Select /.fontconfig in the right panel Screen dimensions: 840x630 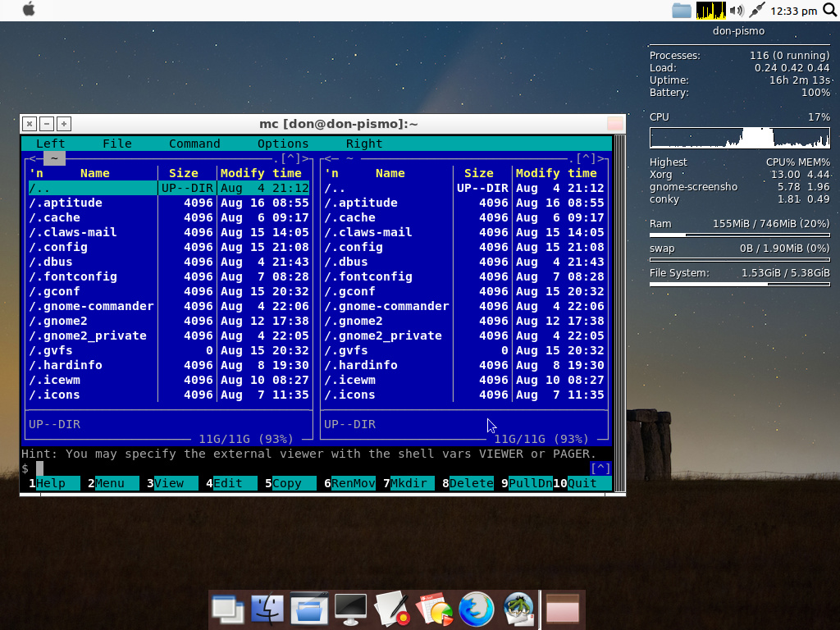pos(464,276)
